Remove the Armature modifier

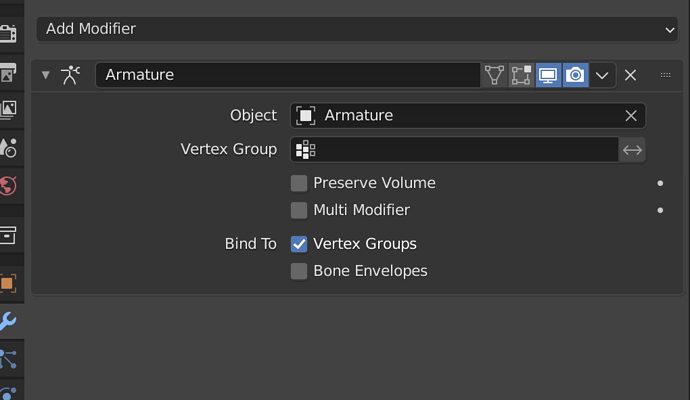pyautogui.click(x=631, y=75)
